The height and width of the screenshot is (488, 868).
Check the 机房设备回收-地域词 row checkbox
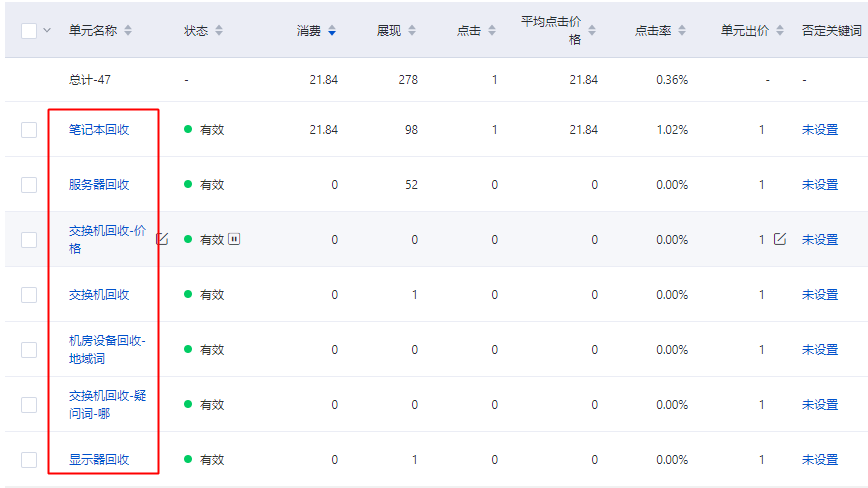point(29,350)
